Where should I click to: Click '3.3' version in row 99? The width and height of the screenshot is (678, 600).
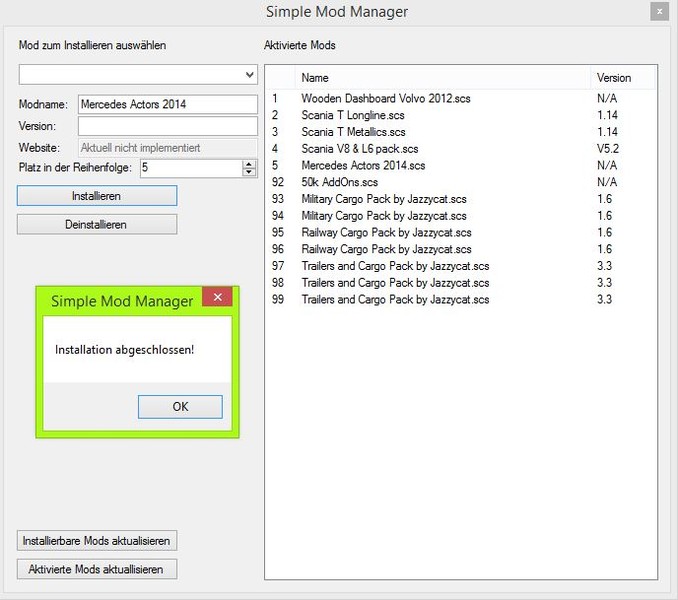[604, 300]
